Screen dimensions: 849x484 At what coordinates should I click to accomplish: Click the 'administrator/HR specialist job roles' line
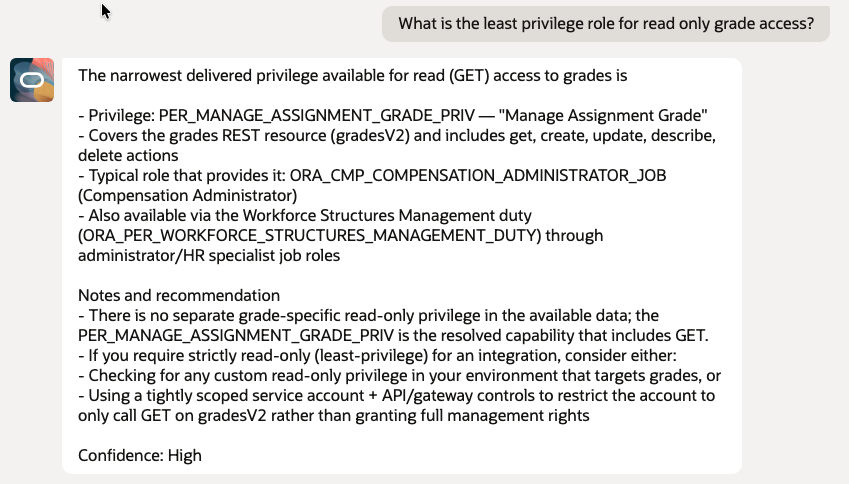(209, 255)
